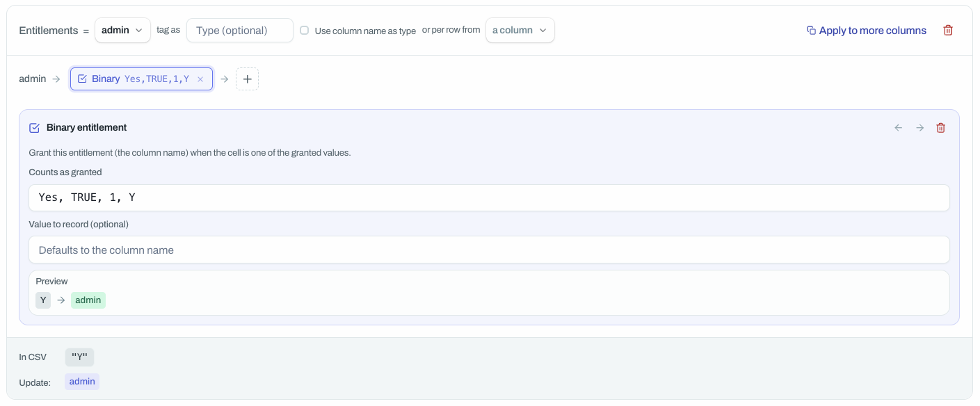Open the admin column dropdown
The image size is (980, 406).
click(x=122, y=31)
